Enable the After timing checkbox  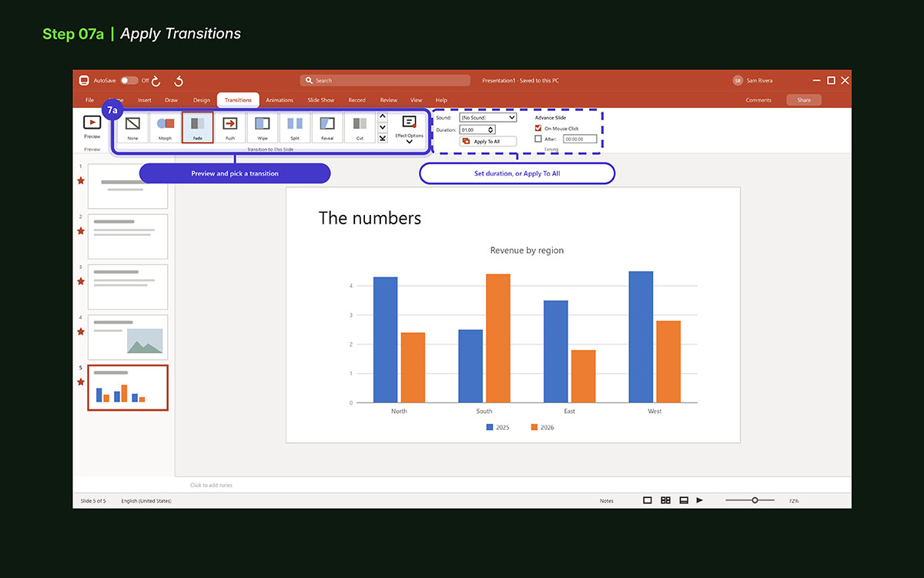538,139
